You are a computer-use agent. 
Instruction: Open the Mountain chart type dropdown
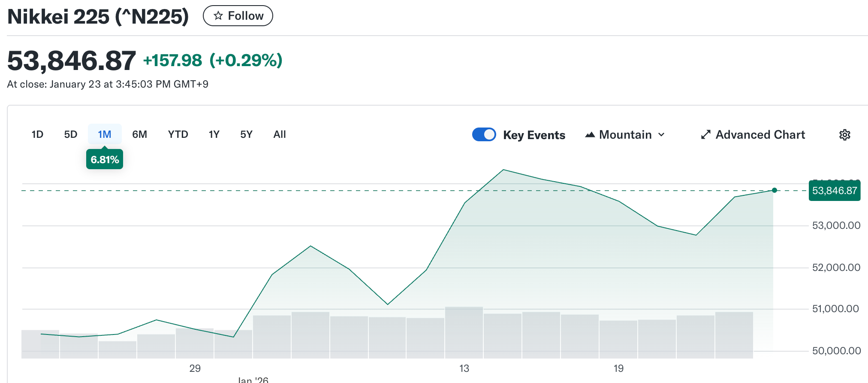(x=625, y=135)
